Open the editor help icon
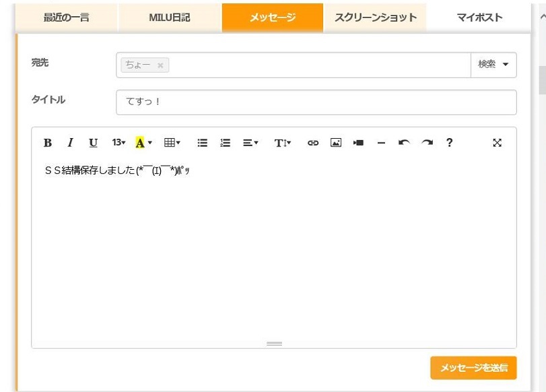The width and height of the screenshot is (546, 392). pyautogui.click(x=449, y=143)
